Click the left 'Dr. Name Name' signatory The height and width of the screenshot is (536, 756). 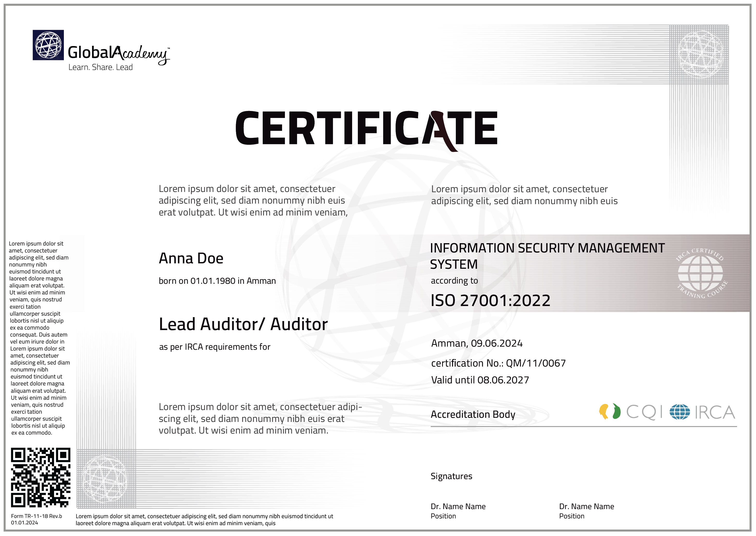458,506
